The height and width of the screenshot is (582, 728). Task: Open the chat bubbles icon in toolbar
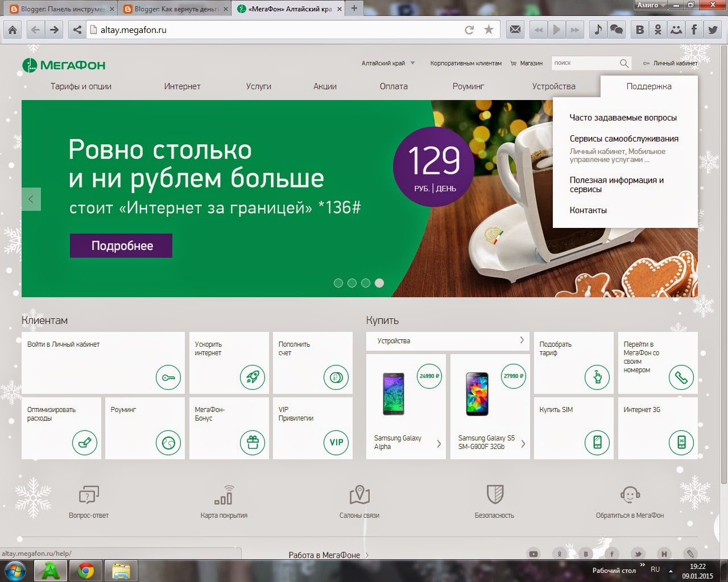(x=617, y=30)
